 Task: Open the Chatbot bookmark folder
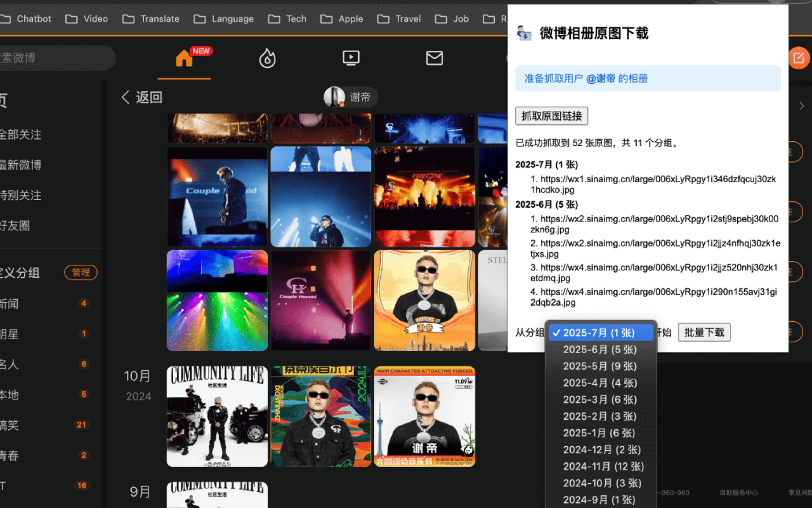point(26,19)
